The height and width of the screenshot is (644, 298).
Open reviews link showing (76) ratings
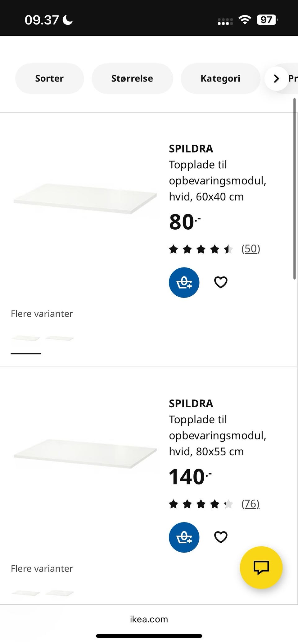coord(250,504)
